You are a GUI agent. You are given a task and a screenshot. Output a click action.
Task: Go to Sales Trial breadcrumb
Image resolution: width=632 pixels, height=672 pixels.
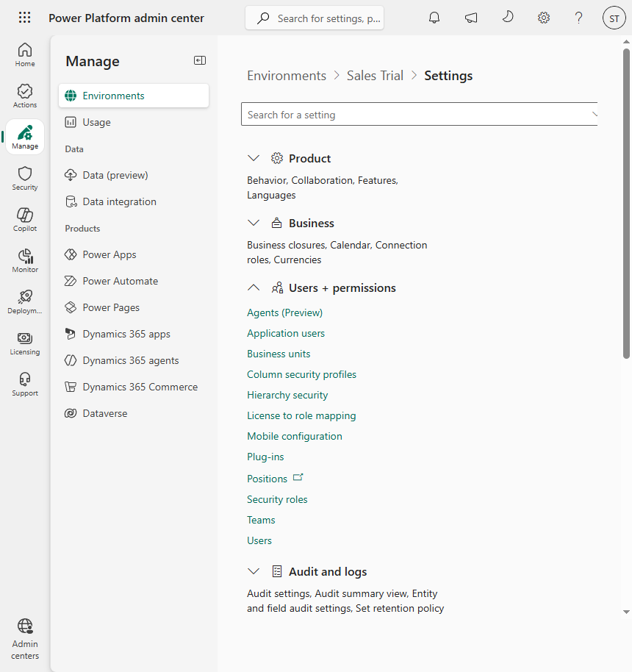pos(375,76)
